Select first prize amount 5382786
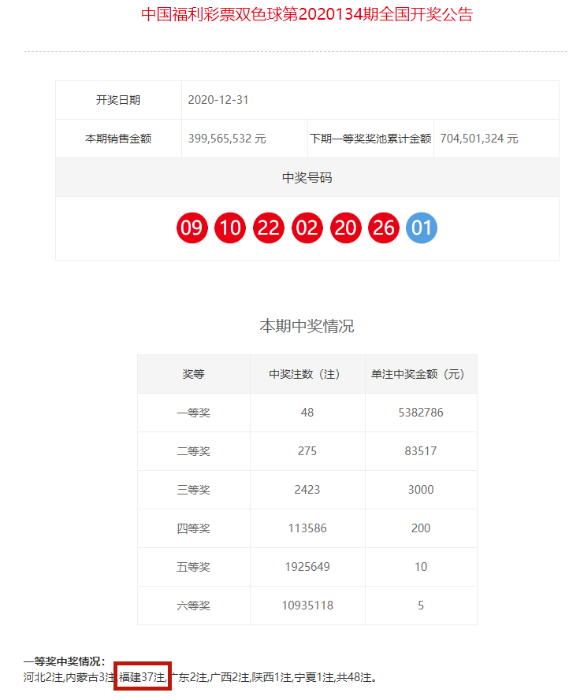The image size is (569, 700). point(421,412)
